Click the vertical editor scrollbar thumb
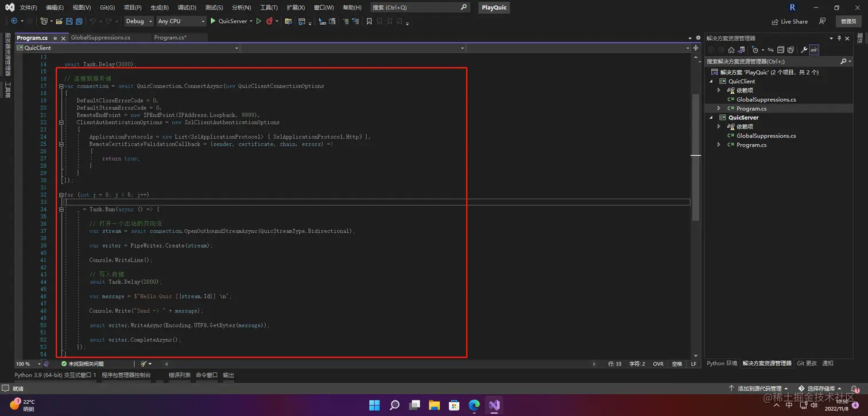The width and height of the screenshot is (868, 416). click(696, 156)
